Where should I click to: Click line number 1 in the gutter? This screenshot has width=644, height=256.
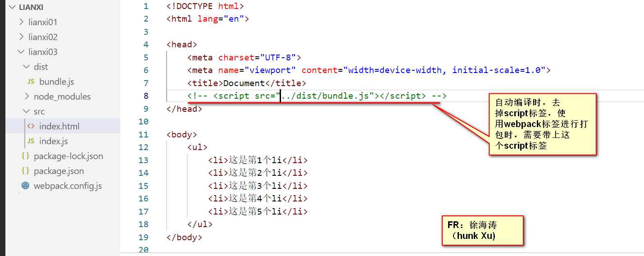click(x=145, y=6)
